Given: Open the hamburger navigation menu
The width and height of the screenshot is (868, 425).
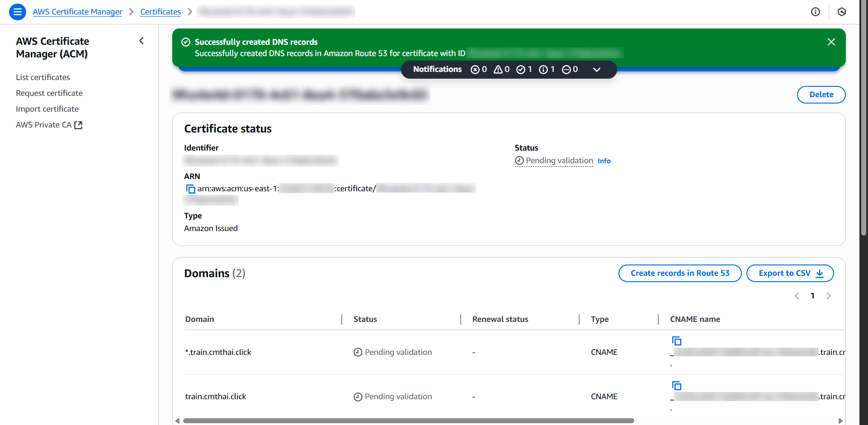Looking at the screenshot, I should click(17, 12).
